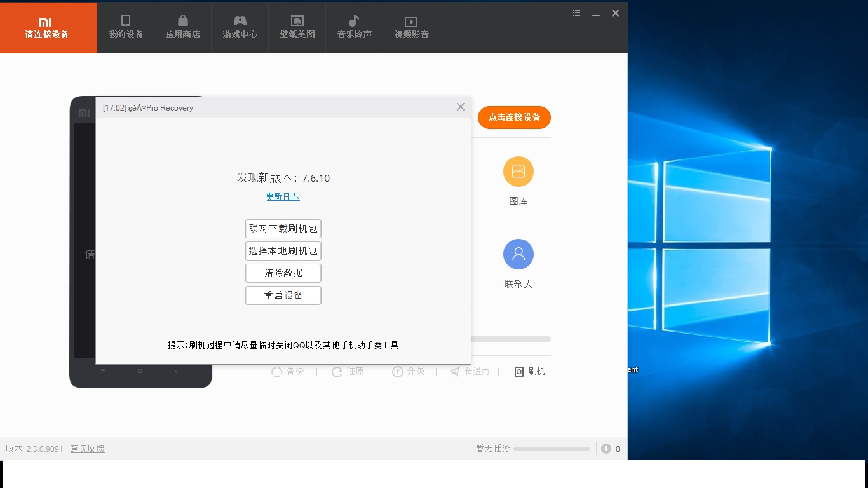
Task: Switch to 我的设备 tab
Action: [x=126, y=27]
